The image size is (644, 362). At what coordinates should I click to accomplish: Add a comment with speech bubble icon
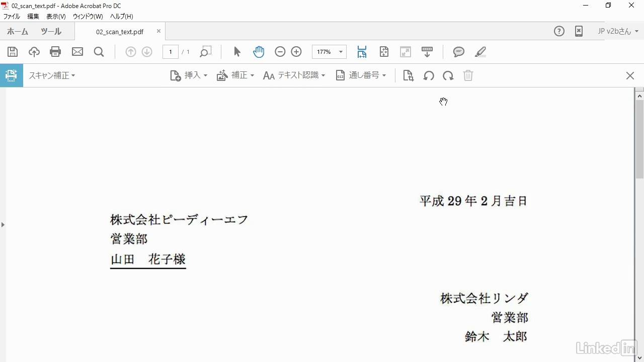pos(459,52)
